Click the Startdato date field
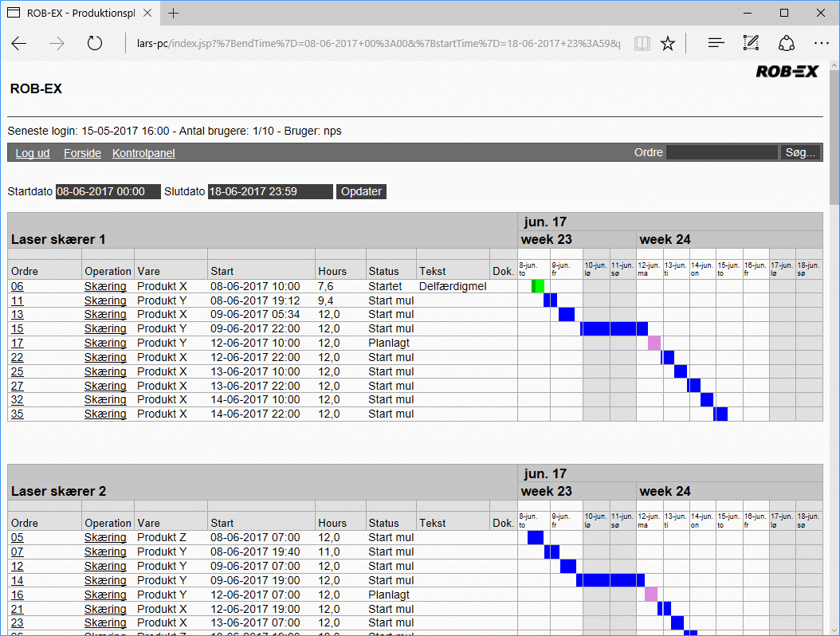The height and width of the screenshot is (636, 840). 108,191
